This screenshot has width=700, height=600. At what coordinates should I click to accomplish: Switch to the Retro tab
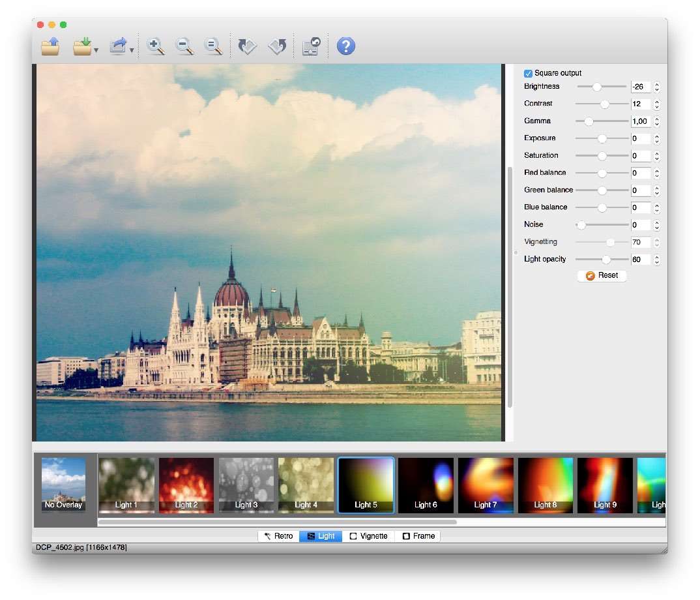click(278, 536)
